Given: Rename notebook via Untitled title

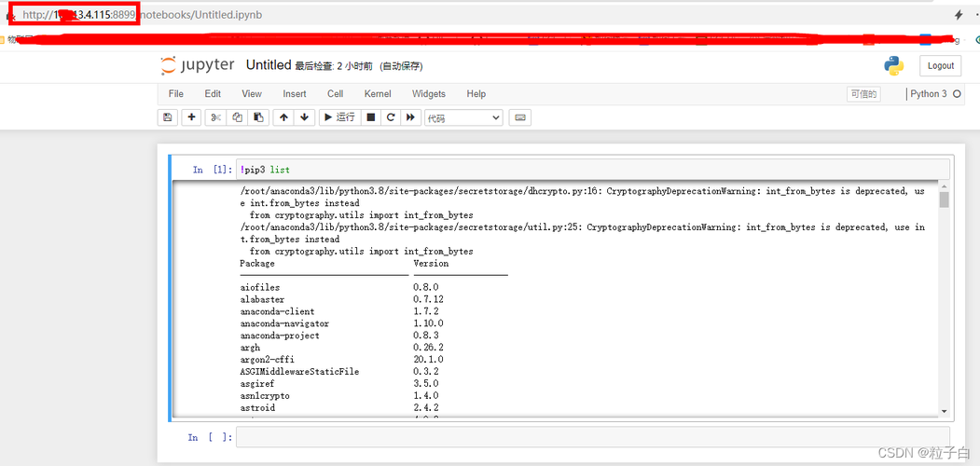Looking at the screenshot, I should tap(269, 65).
